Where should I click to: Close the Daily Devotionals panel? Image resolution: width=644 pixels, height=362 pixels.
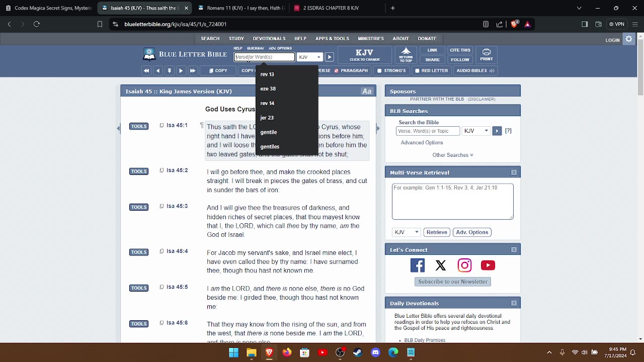pyautogui.click(x=514, y=303)
